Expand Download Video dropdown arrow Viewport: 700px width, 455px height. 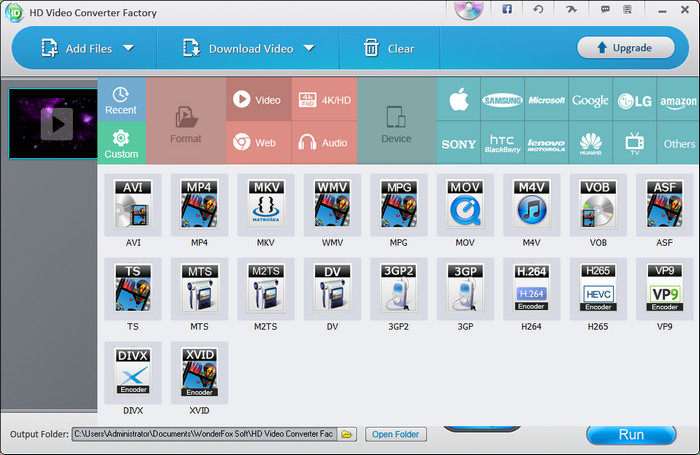(x=309, y=48)
